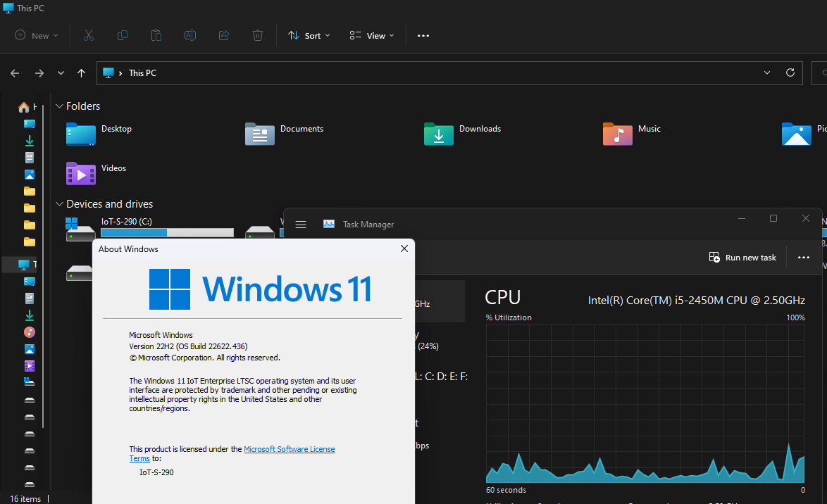Click the Version 22H2 build text
The height and width of the screenshot is (504, 827).
tap(188, 346)
